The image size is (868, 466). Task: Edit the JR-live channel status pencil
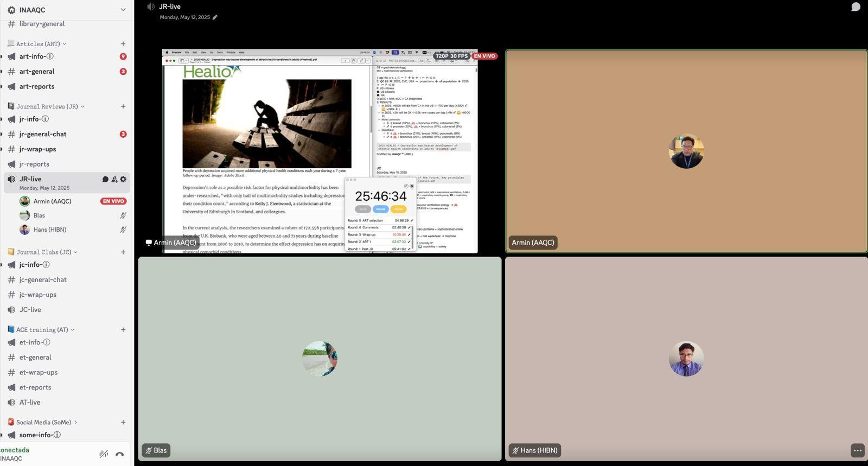(x=215, y=17)
